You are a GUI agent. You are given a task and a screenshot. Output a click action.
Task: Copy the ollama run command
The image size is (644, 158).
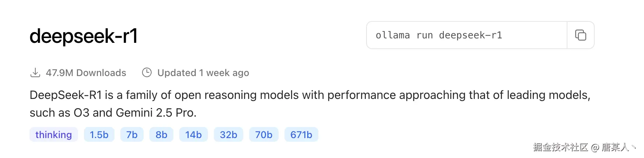580,35
